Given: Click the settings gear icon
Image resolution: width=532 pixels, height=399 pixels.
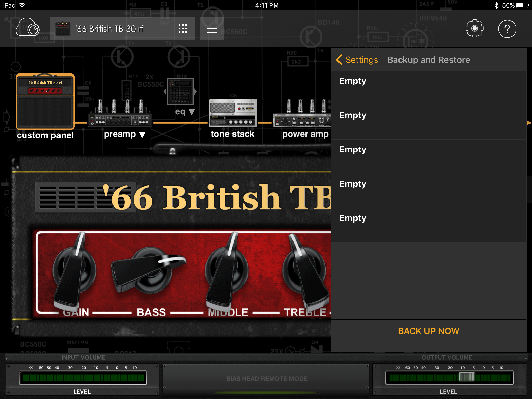Looking at the screenshot, I should pos(474,29).
